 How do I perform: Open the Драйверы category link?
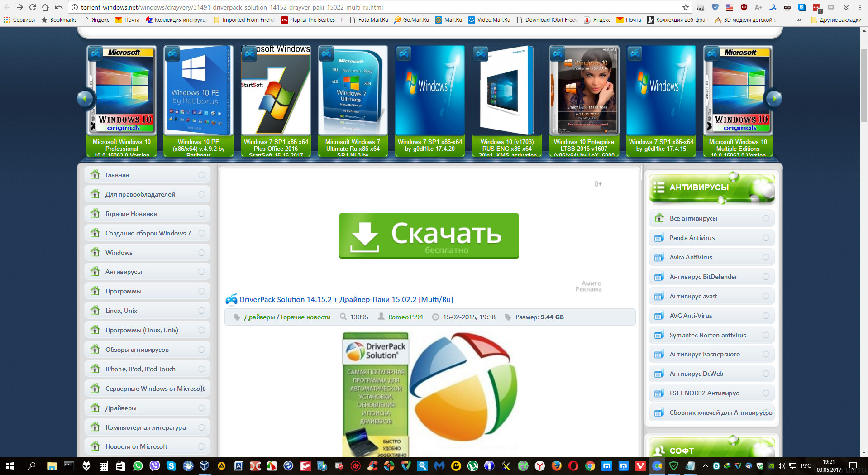click(259, 317)
